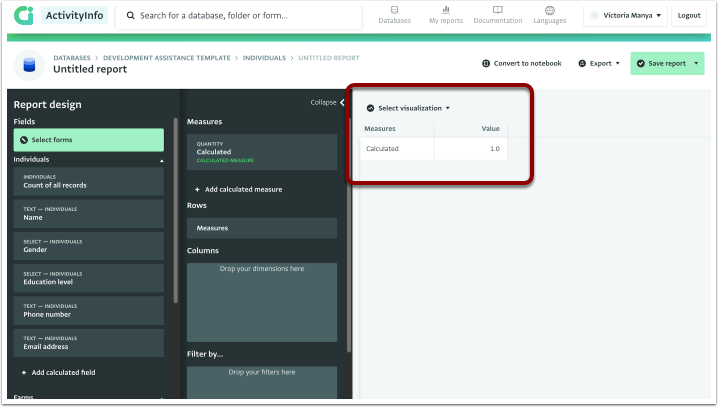Select the Calculated measure card
718x407 pixels.
pos(262,152)
